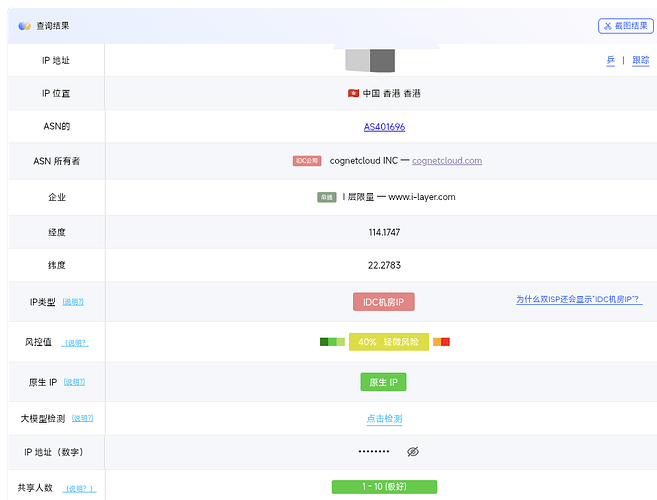
Task: Click the 经度 row label
Action: pyautogui.click(x=57, y=232)
